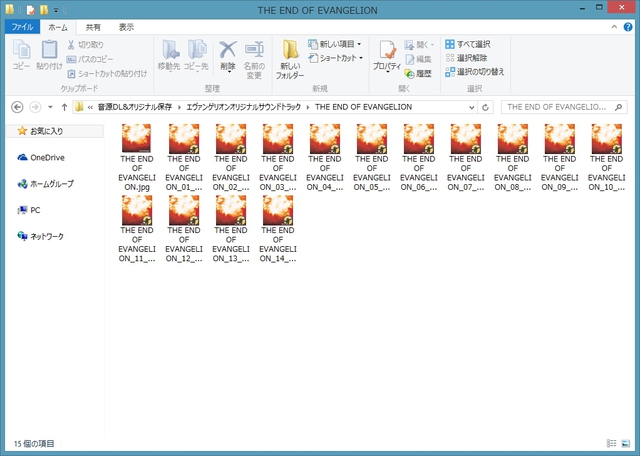Refresh the current folder view
The image size is (640, 456).
pyautogui.click(x=485, y=107)
